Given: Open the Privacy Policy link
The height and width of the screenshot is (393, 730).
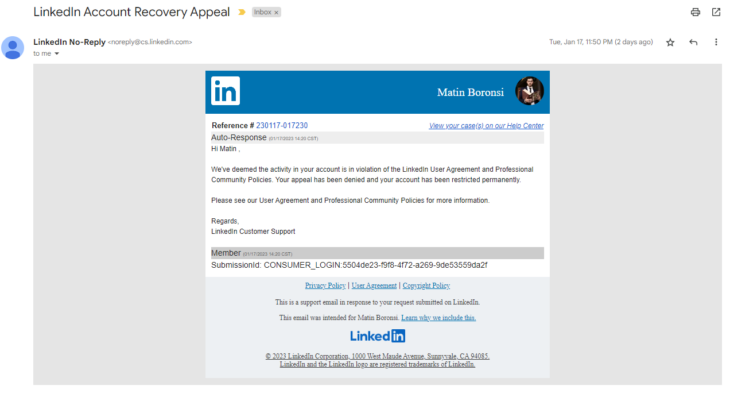Looking at the screenshot, I should point(325,285).
